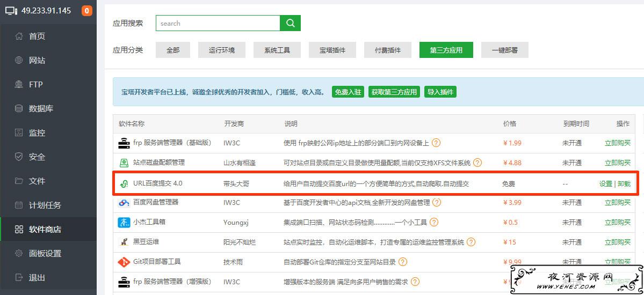Image resolution: width=644 pixels, height=295 pixels.
Task: Focus the 应用搜索 search input field
Action: 218,24
